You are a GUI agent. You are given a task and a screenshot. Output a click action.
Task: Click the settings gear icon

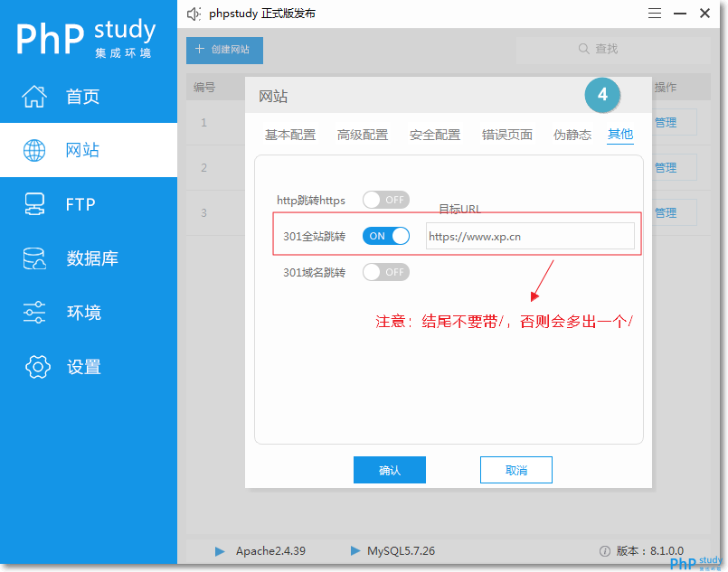click(38, 367)
